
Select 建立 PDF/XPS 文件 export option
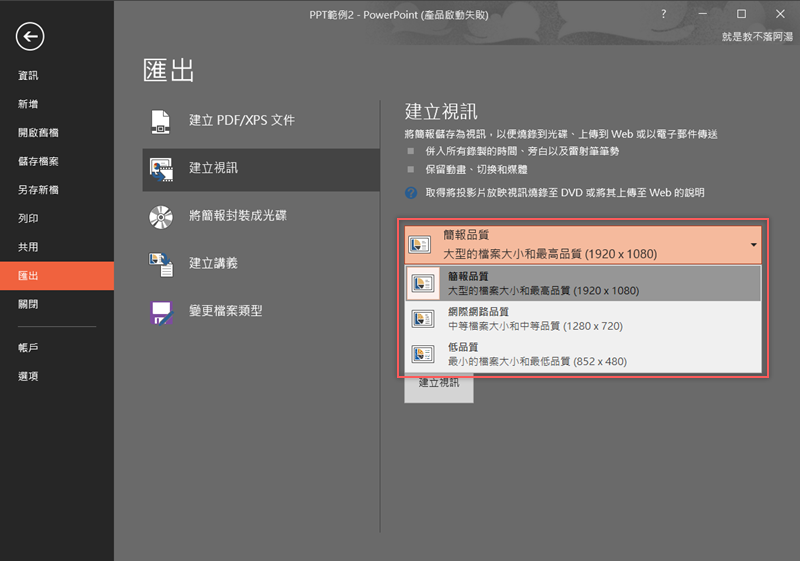tap(261, 122)
